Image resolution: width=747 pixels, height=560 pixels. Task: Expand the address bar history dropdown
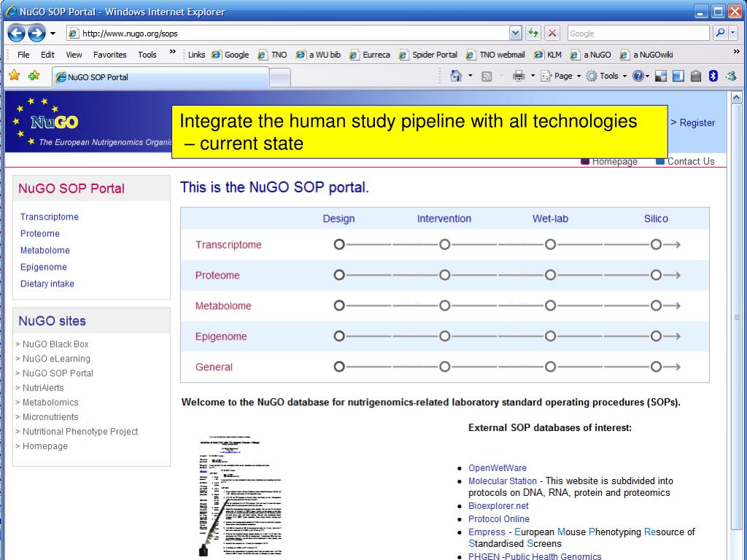pyautogui.click(x=516, y=34)
